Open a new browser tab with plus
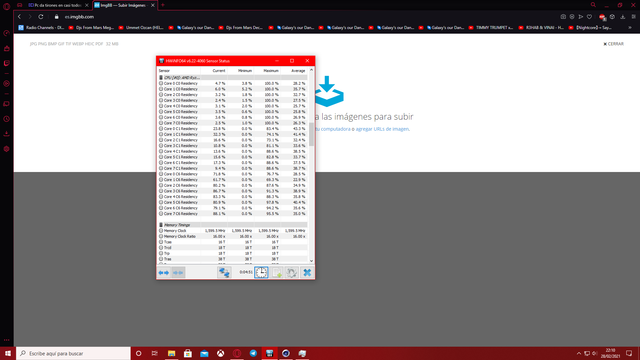 (x=162, y=5)
